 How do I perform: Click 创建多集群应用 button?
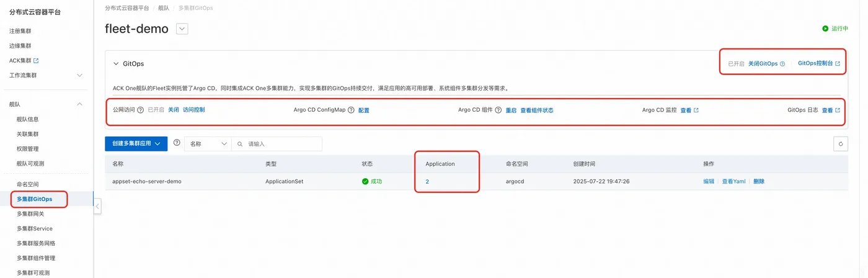pyautogui.click(x=136, y=143)
